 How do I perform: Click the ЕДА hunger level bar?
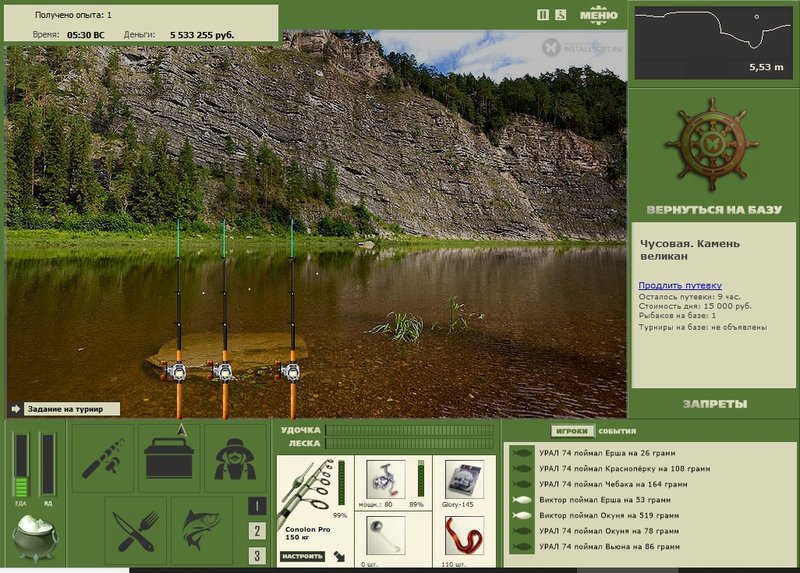click(21, 464)
